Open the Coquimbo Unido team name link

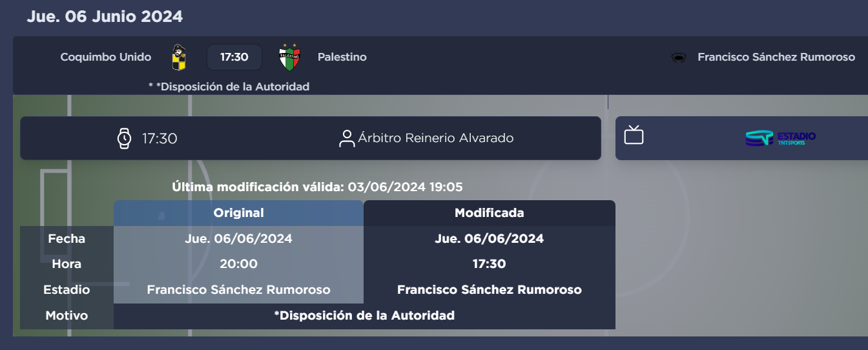coord(106,57)
